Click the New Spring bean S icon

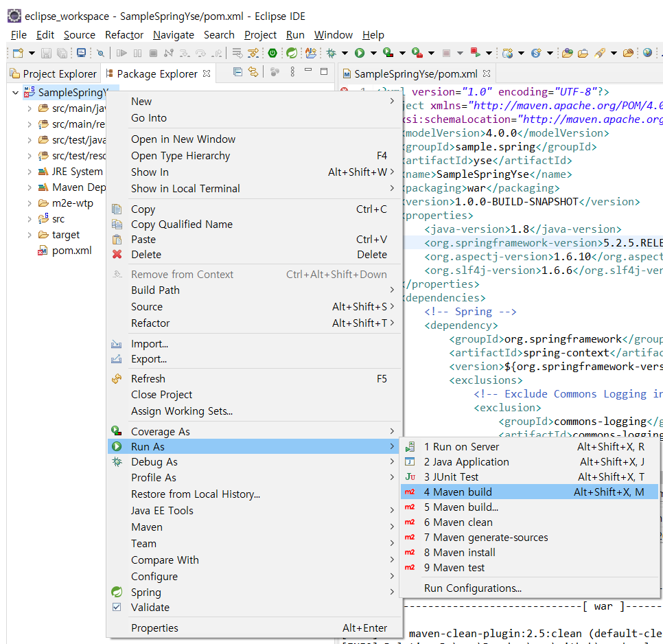(x=536, y=53)
